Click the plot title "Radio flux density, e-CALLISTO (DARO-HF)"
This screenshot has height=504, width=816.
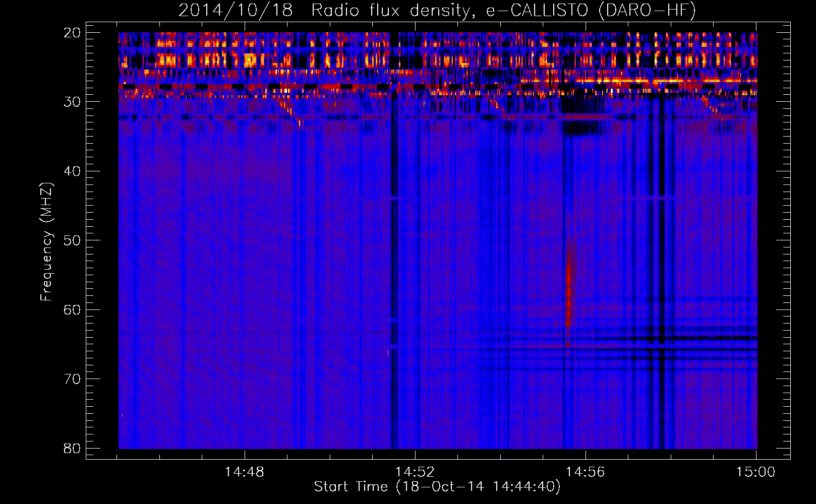pyautogui.click(x=503, y=11)
